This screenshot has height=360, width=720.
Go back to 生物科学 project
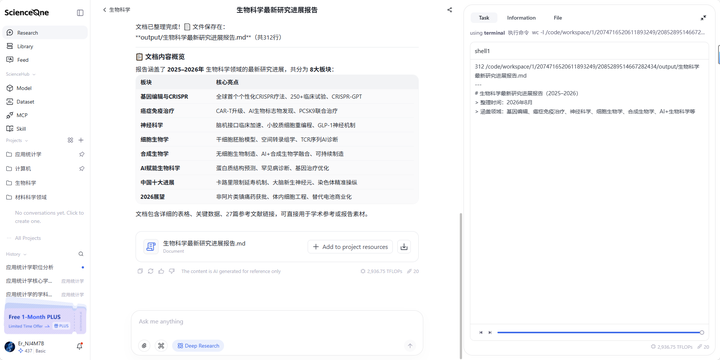click(x=117, y=10)
